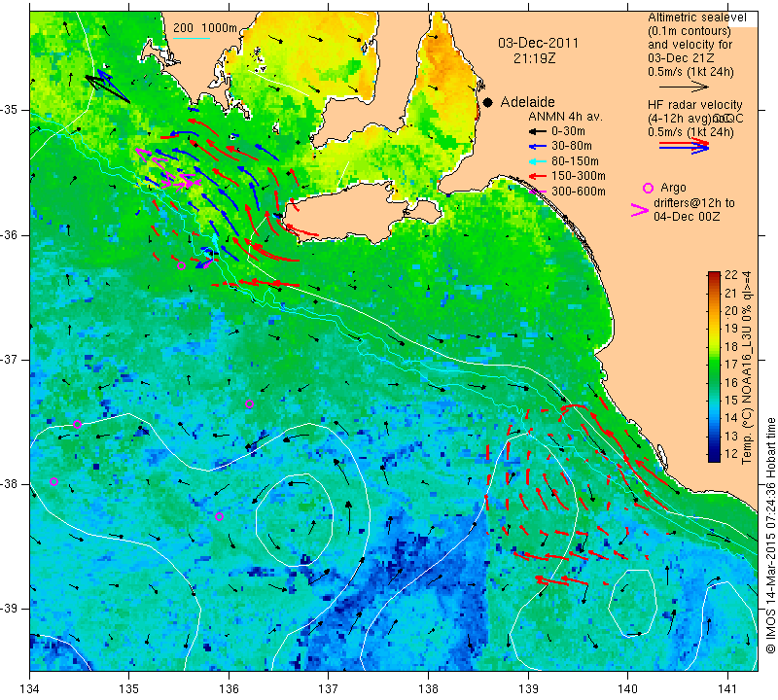Screen dimensions: 778x700
Task: Click the black 0-30m legend arrow
Action: [538, 132]
